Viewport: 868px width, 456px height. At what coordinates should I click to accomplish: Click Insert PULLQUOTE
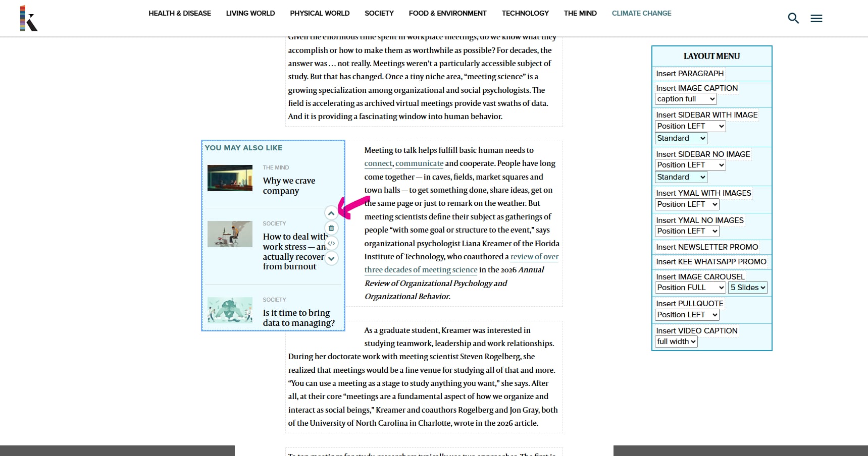pos(690,304)
